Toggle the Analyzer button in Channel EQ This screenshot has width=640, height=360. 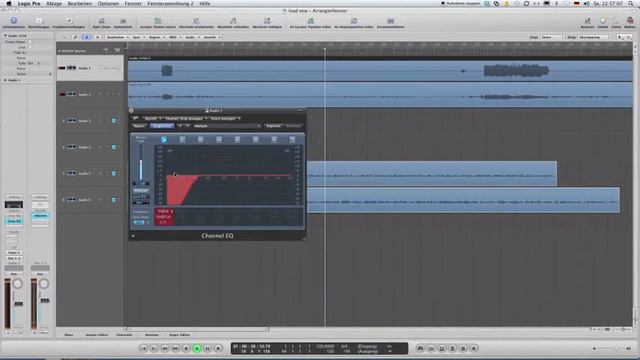click(x=141, y=191)
